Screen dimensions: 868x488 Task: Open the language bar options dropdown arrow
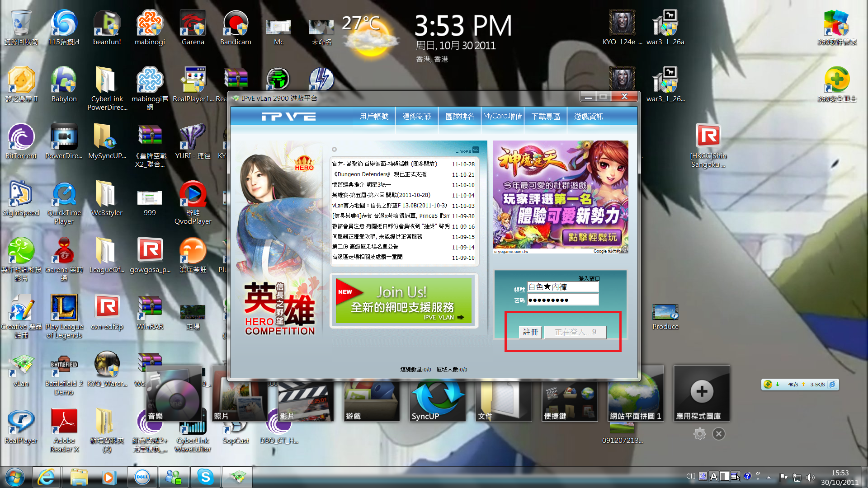coord(758,479)
